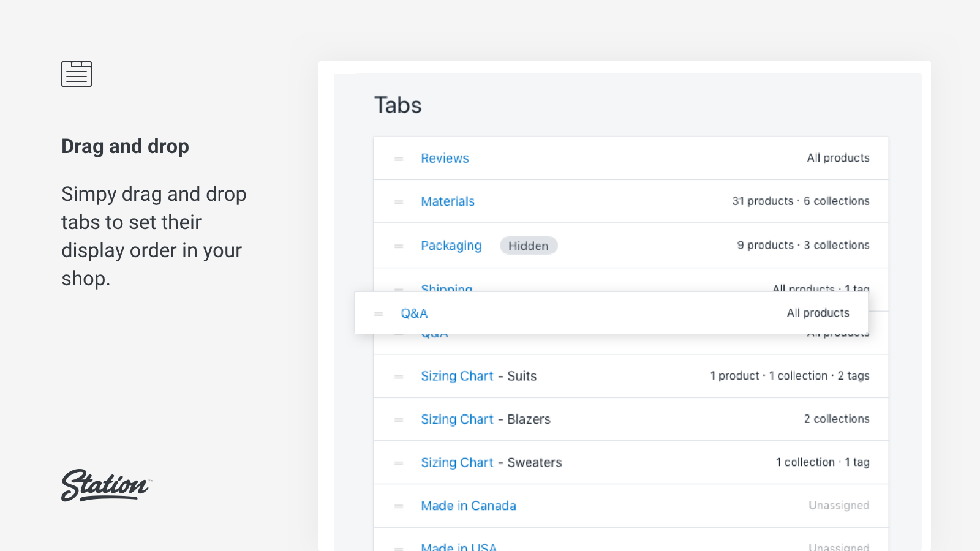Open the Reviews tab entry

(445, 158)
